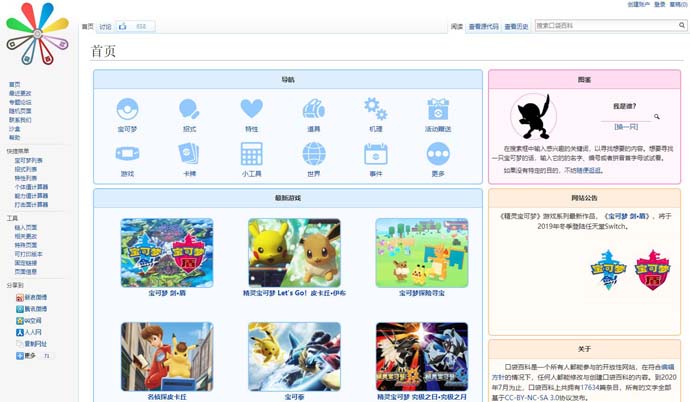Open the 小工具 calculator icon
This screenshot has width=690, height=402.
pos(251,154)
